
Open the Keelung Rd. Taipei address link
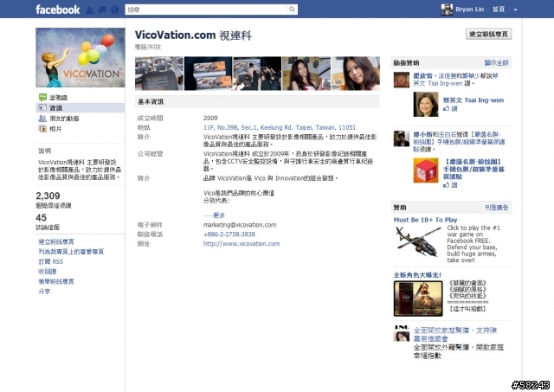tap(280, 127)
